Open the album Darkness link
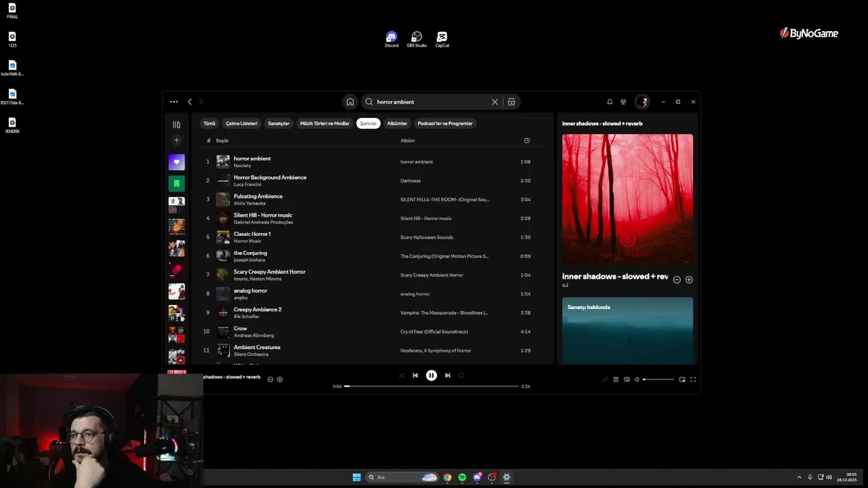Viewport: 868px width, 488px height. click(x=410, y=181)
